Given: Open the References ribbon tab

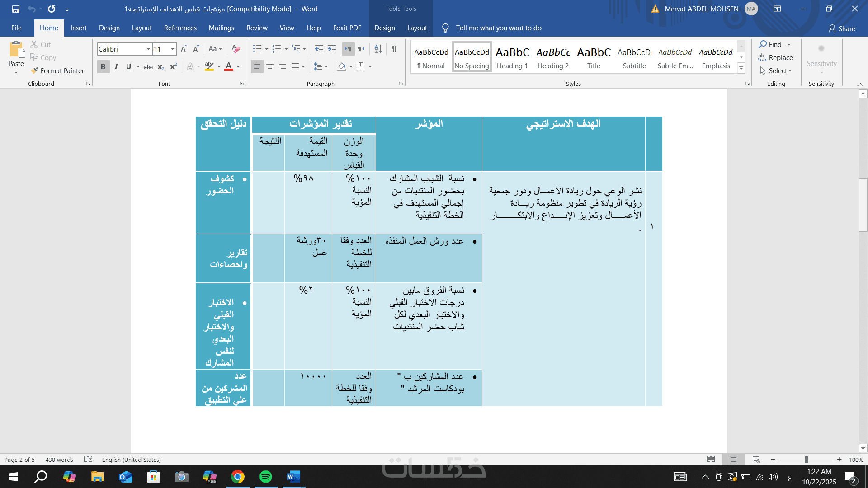Looking at the screenshot, I should coord(180,28).
